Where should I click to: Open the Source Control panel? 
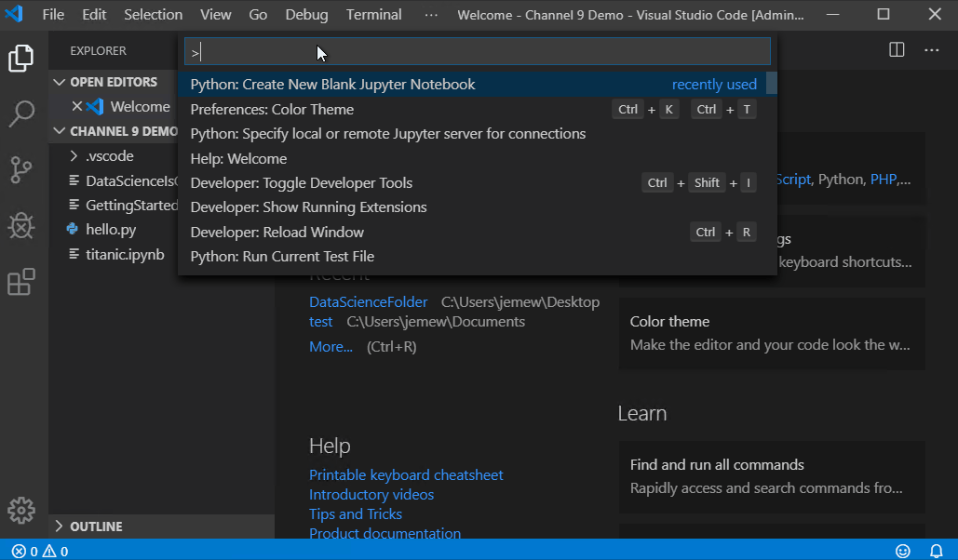tap(20, 169)
